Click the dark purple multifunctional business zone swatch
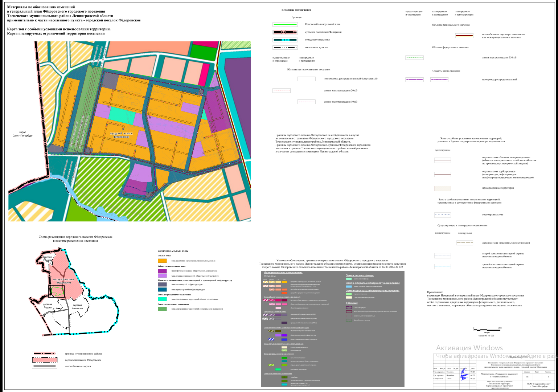The width and height of the screenshot is (558, 392). [x=162, y=271]
